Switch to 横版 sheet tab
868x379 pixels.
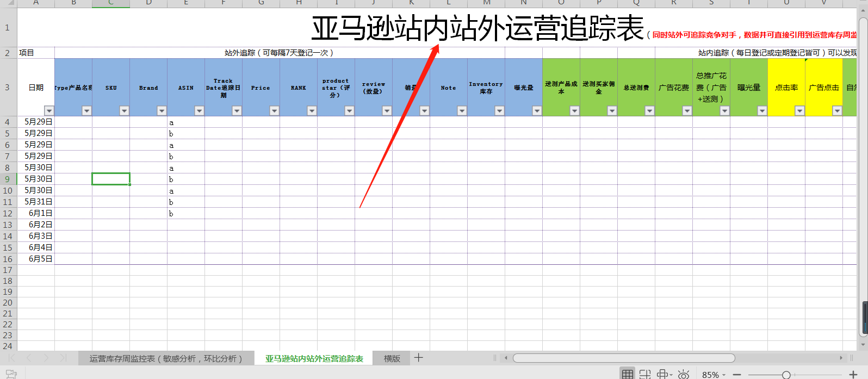[392, 358]
